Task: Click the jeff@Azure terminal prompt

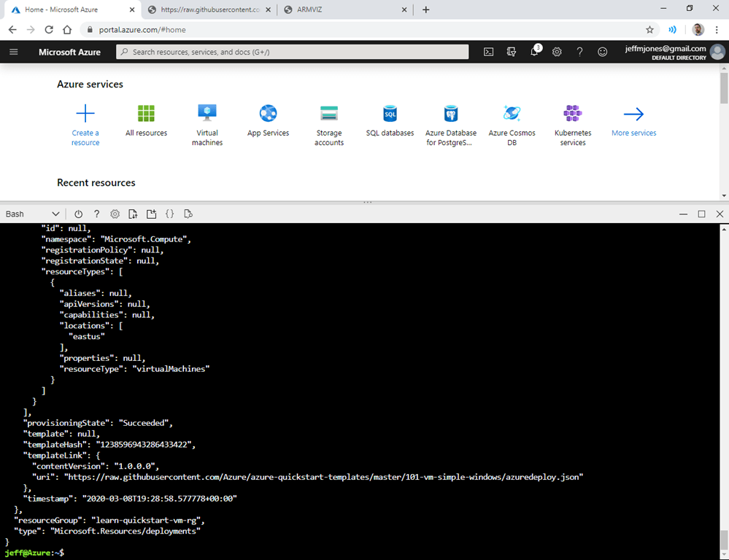Action: (x=34, y=553)
